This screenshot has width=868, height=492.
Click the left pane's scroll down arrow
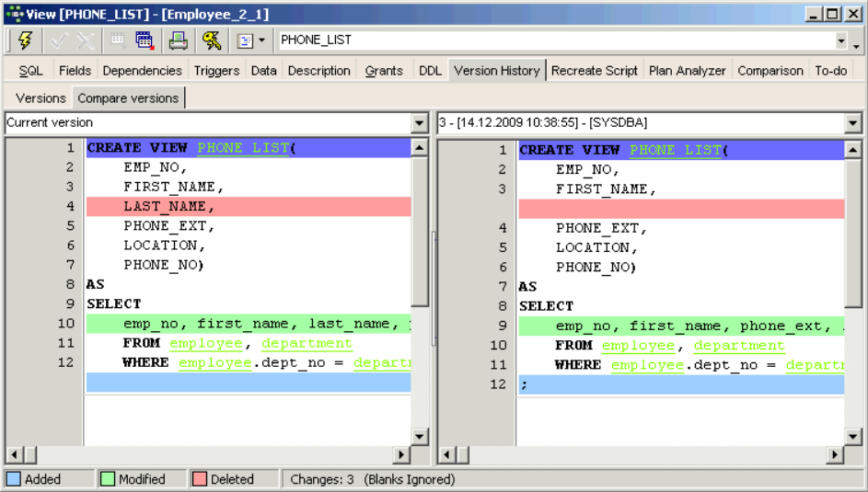pyautogui.click(x=420, y=437)
